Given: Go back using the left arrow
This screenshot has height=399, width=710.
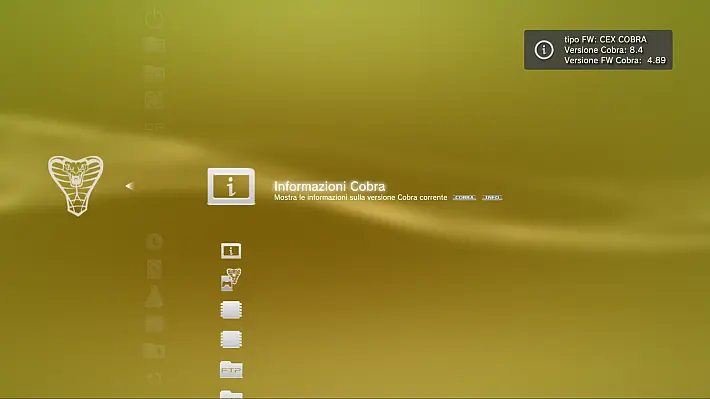Looking at the screenshot, I should point(129,186).
